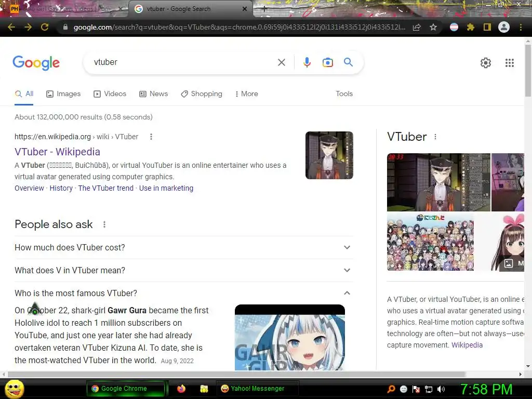Open Wikipedia link in knowledge panel description
The height and width of the screenshot is (399, 532).
467,345
